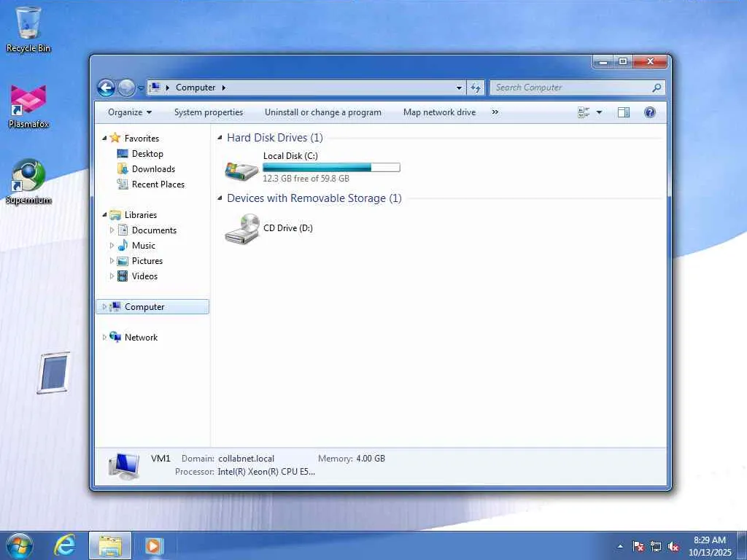Select the Documents library
Viewport: 747px width, 560px height.
154,230
